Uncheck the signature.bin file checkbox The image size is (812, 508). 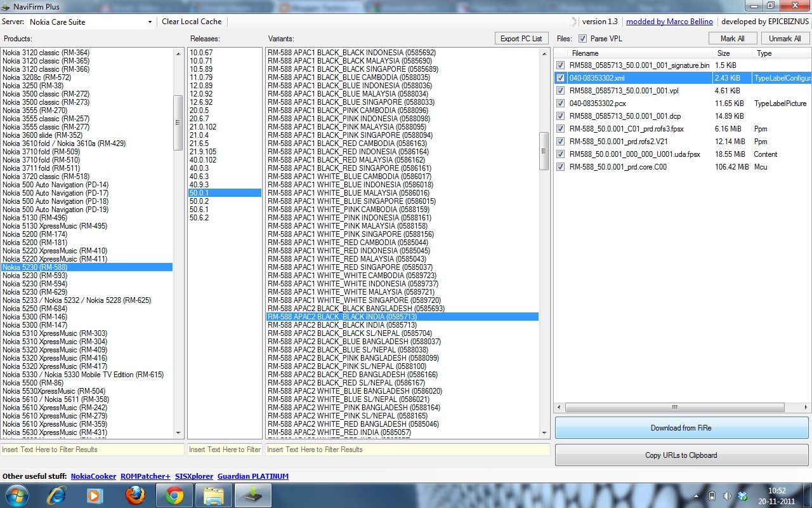[560, 65]
